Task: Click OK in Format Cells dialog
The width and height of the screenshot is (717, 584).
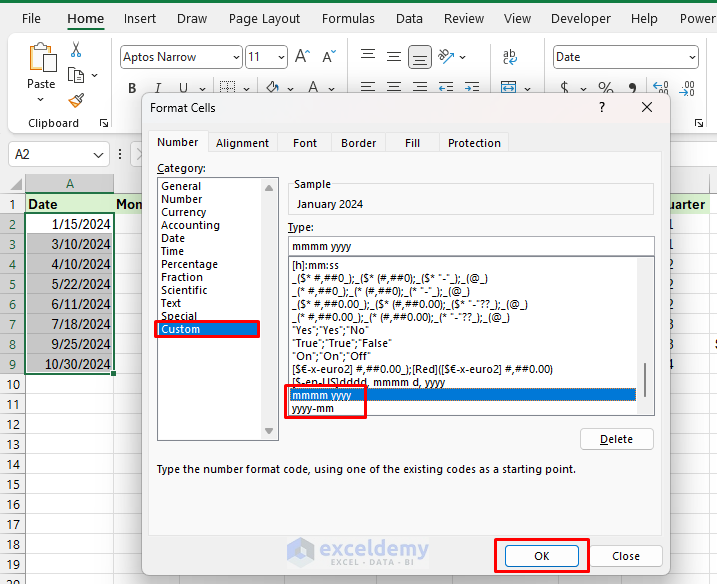Action: (542, 556)
